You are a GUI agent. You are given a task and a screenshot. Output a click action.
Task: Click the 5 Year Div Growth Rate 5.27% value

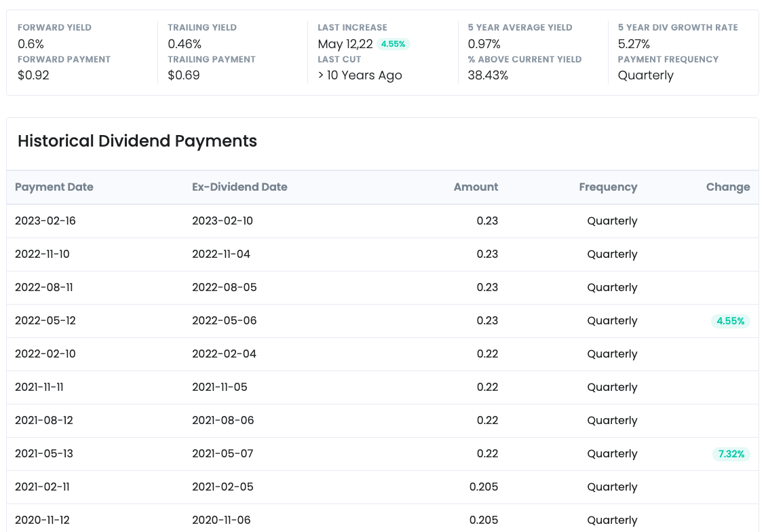click(634, 44)
